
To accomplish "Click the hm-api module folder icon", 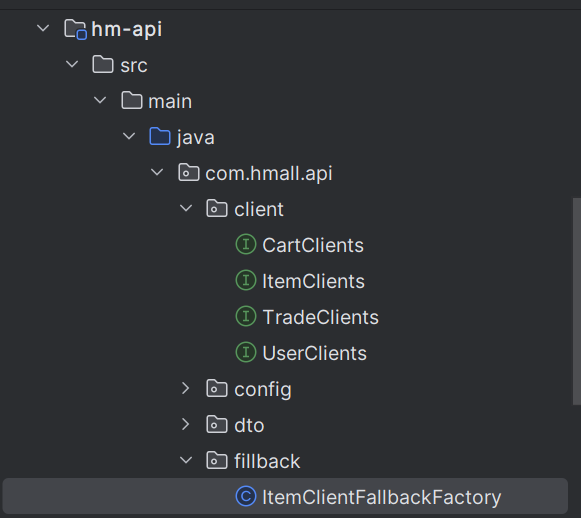I will [x=76, y=29].
